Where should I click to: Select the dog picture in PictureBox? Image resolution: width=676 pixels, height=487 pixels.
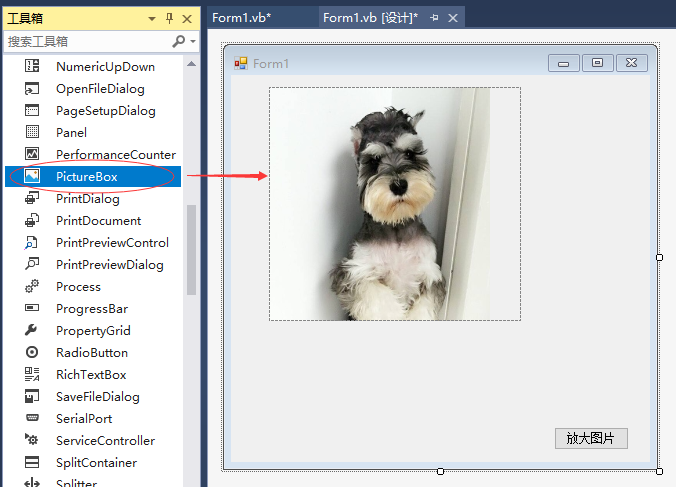395,204
